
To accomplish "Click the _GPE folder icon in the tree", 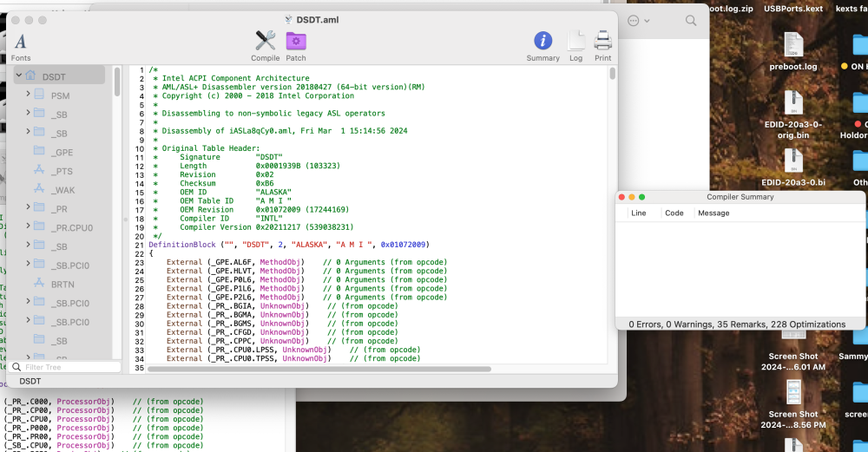I will click(x=39, y=151).
